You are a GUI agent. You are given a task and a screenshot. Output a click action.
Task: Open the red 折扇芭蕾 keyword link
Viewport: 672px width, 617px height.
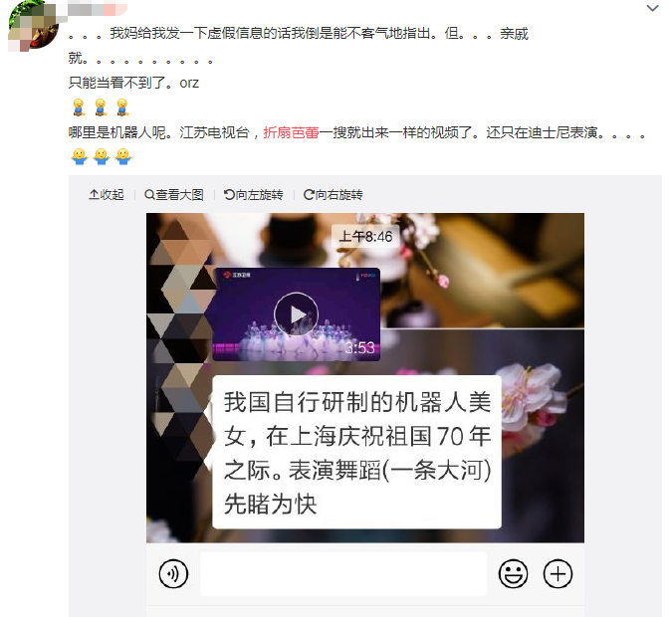tap(291, 132)
